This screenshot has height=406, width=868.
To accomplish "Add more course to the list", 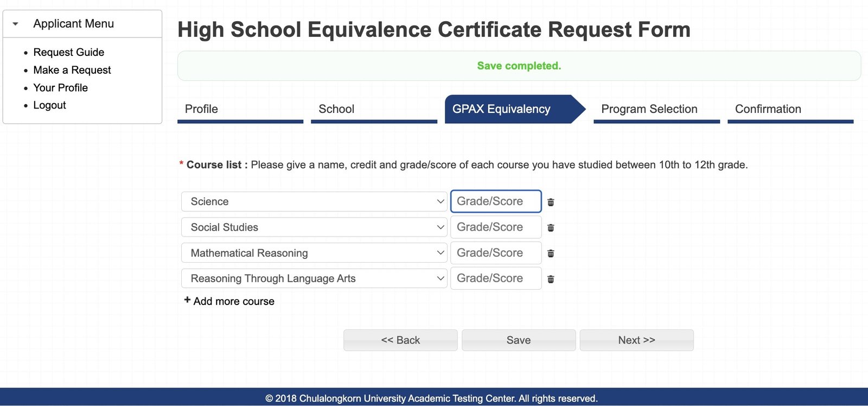I will [x=229, y=301].
